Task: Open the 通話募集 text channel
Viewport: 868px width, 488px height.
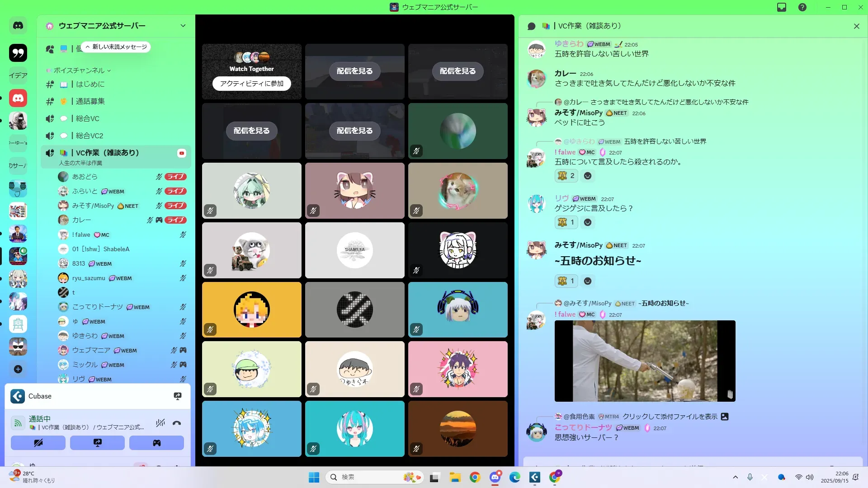Action: coord(90,101)
